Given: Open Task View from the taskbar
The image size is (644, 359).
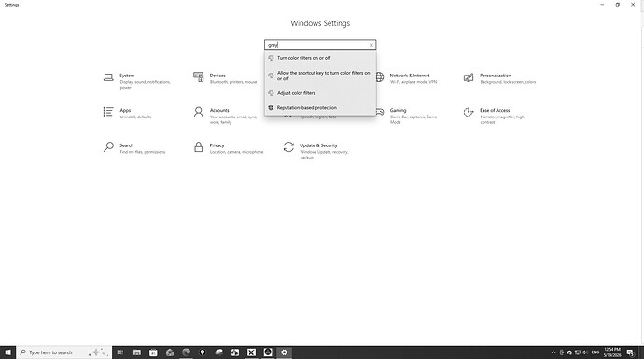Looking at the screenshot, I should (119, 352).
